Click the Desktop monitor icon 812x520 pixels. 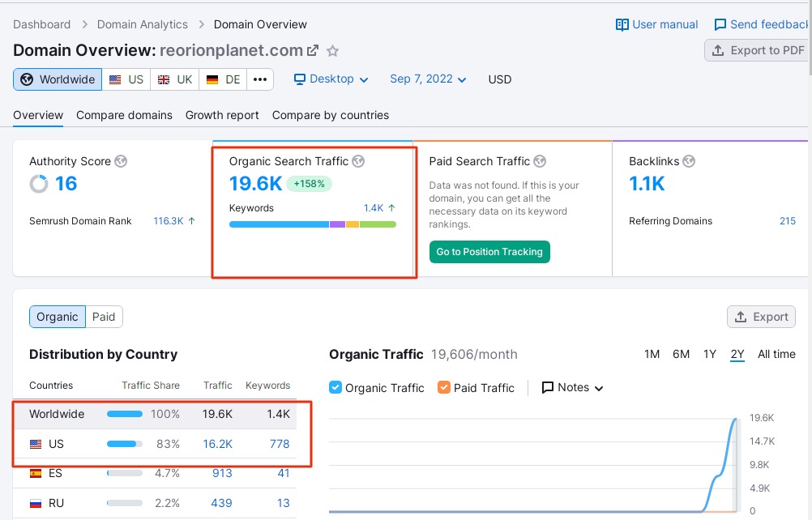click(x=300, y=79)
